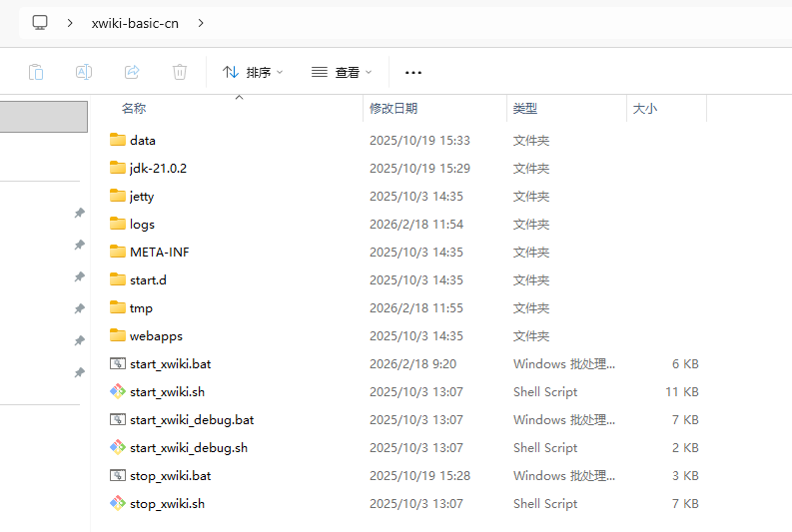Click the 6 KB size value
This screenshot has height=532, width=792.
click(x=685, y=364)
